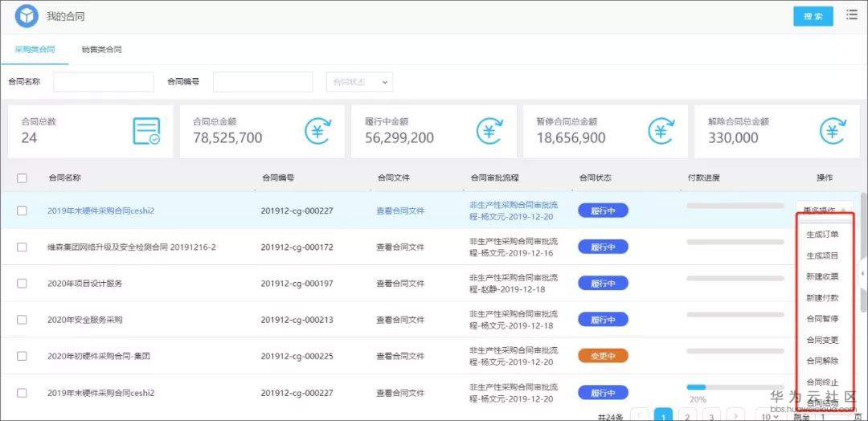
Task: Click contract number 201912-cg-000172
Action: point(297,247)
